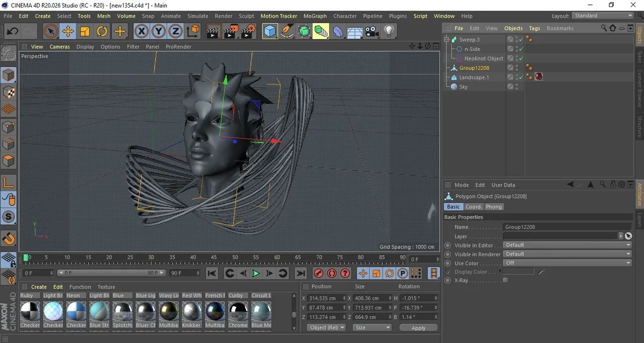Click search icon in Object Manager
Viewport: 644px width, 343px height.
[x=605, y=28]
